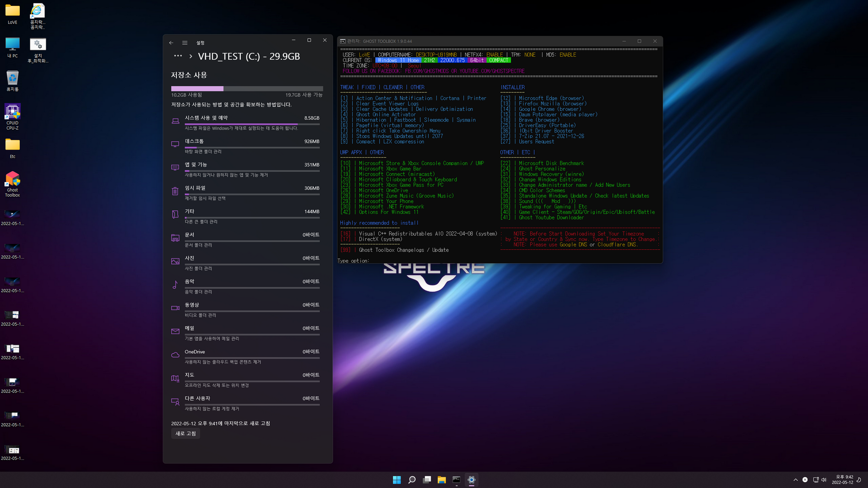Screen dimensions: 868x488
Task: Open the LoVE folder on desktop
Action: (x=13, y=14)
